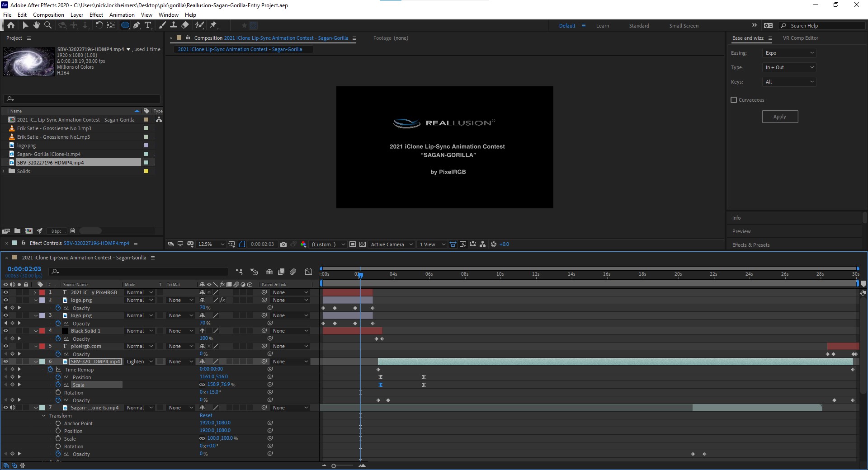868x470 pixels.
Task: Select the Hand tool
Action: (36, 25)
